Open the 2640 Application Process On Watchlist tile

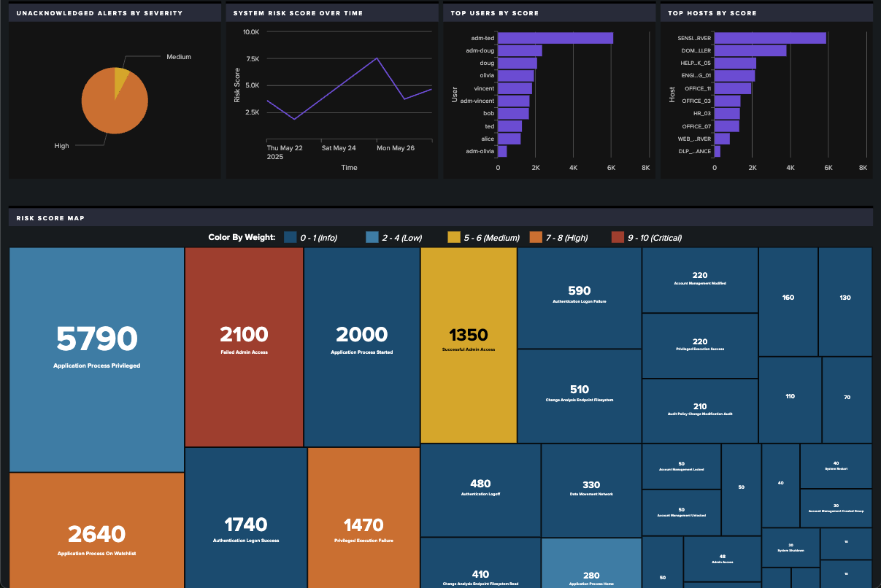pos(97,530)
